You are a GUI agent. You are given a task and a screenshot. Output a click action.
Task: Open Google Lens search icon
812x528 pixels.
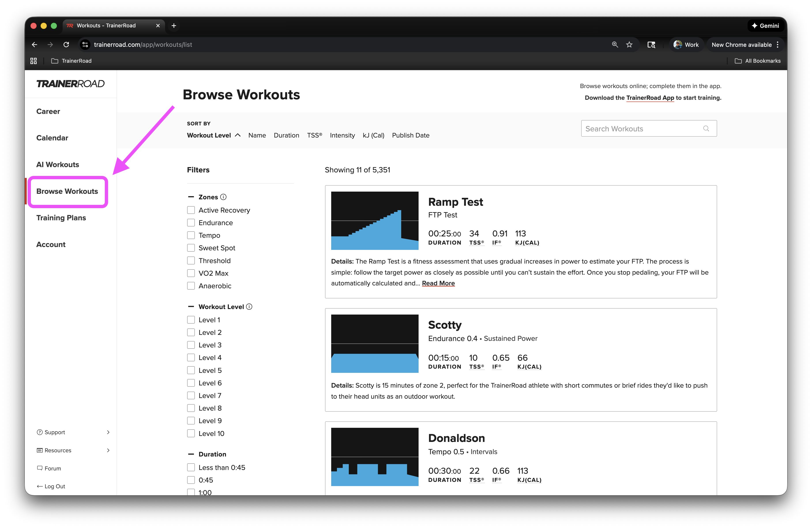651,45
